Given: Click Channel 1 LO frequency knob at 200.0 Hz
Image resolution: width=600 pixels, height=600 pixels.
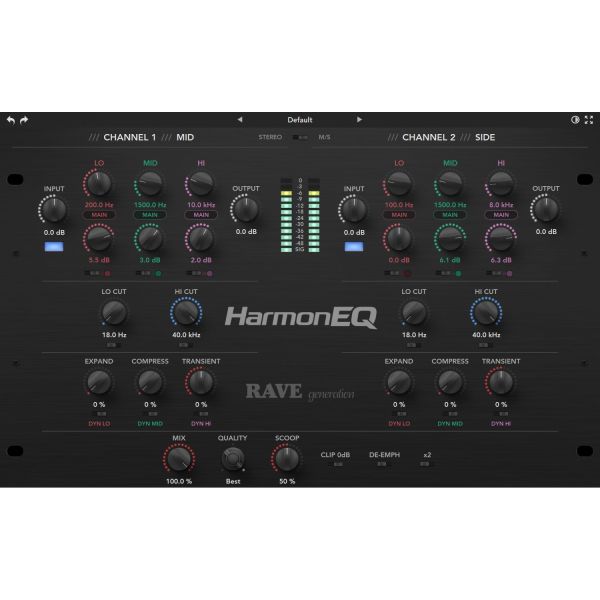Looking at the screenshot, I should coord(99,184).
